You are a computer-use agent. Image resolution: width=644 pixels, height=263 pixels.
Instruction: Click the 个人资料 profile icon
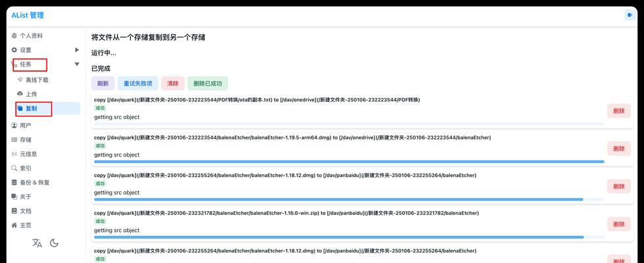[14, 36]
